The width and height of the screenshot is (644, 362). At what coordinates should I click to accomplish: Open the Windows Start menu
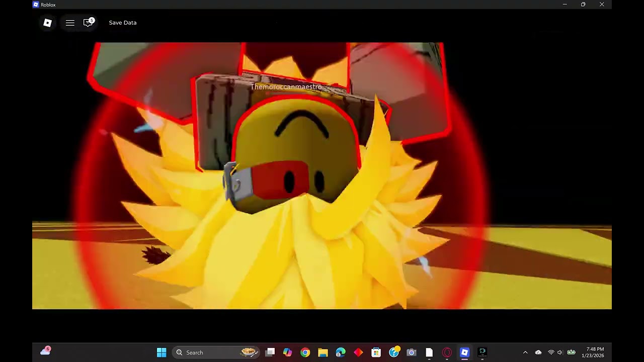click(x=162, y=352)
